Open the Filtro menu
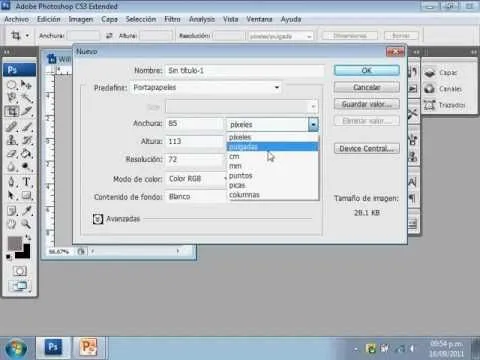 (x=172, y=19)
